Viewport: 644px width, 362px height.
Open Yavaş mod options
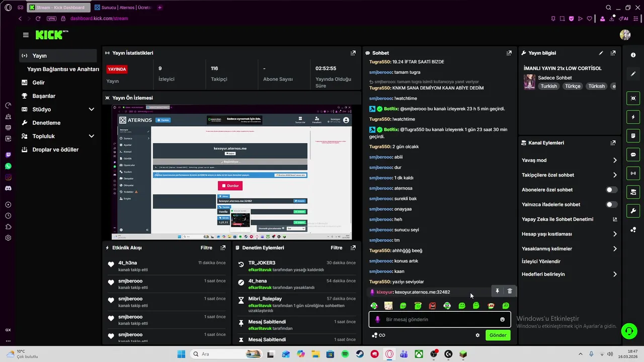point(569,160)
